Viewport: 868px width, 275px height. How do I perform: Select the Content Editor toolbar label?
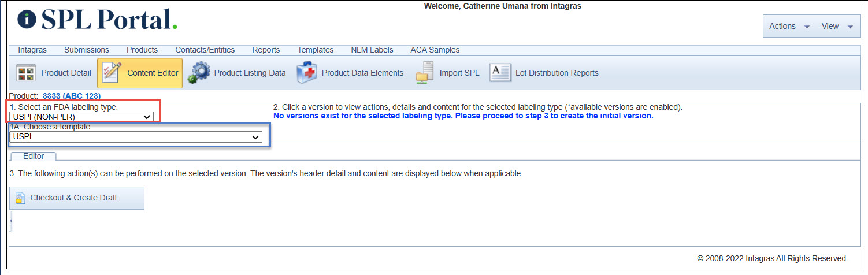(153, 73)
